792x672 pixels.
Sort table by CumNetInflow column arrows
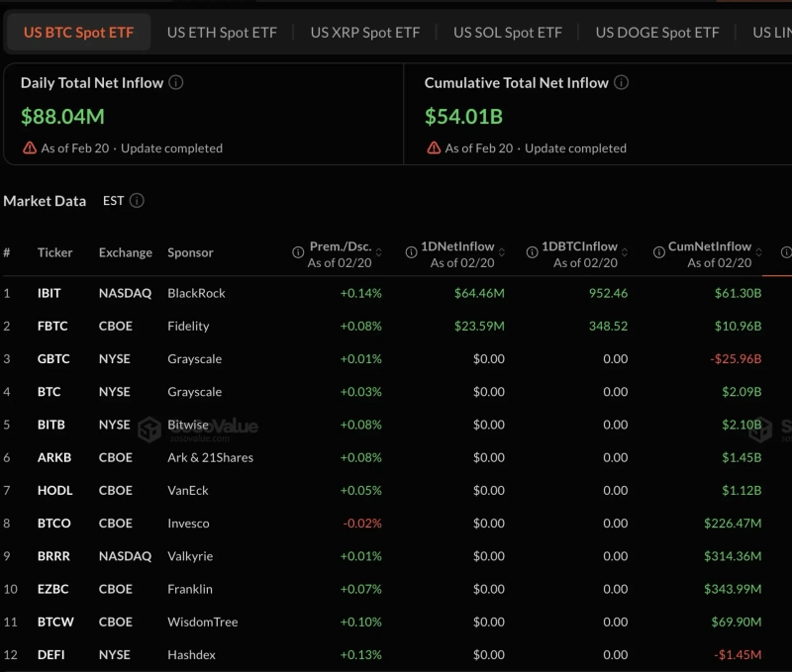(x=759, y=253)
